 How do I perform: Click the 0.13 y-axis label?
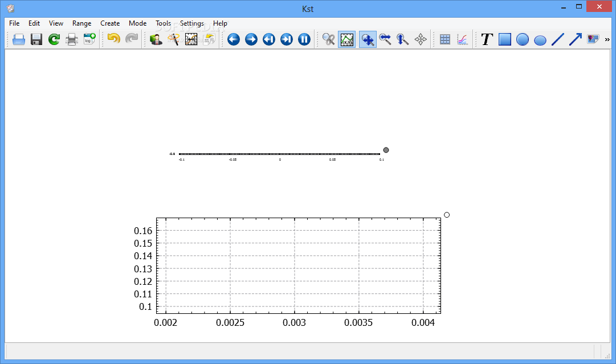143,269
